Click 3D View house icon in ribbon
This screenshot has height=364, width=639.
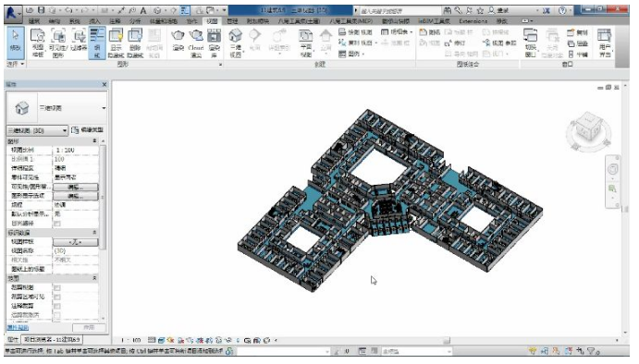click(x=235, y=42)
